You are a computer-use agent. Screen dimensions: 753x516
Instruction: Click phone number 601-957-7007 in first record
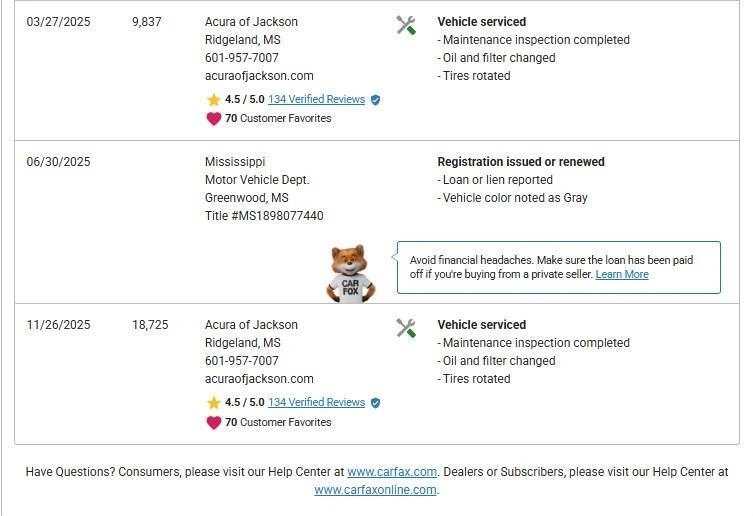click(242, 58)
